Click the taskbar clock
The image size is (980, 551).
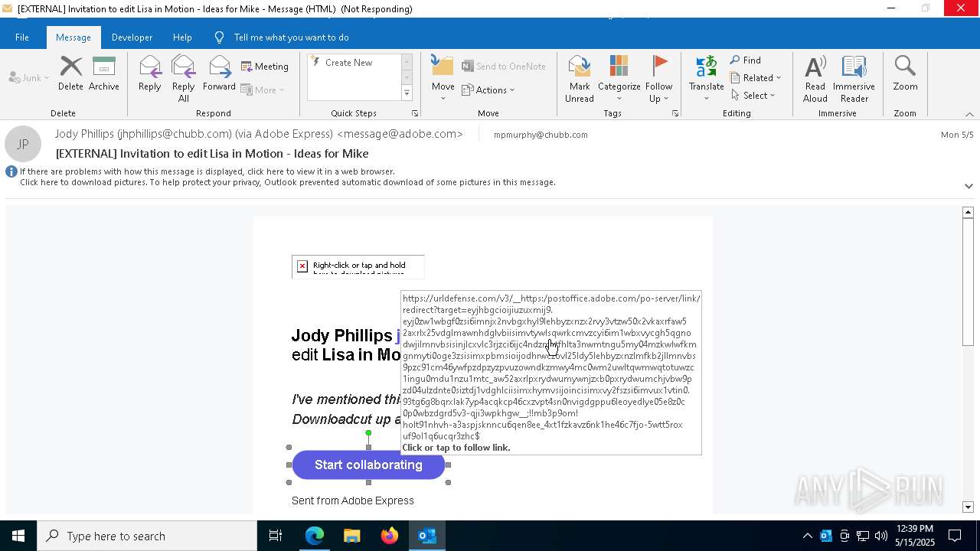click(914, 536)
